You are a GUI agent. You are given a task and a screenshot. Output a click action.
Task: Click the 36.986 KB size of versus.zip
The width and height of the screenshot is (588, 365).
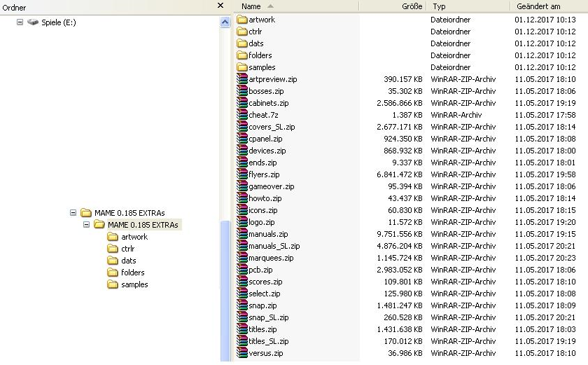tap(405, 353)
